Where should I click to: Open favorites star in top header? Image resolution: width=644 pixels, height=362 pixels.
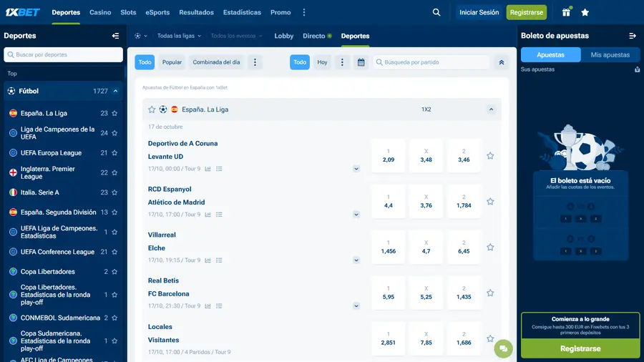[x=585, y=12]
